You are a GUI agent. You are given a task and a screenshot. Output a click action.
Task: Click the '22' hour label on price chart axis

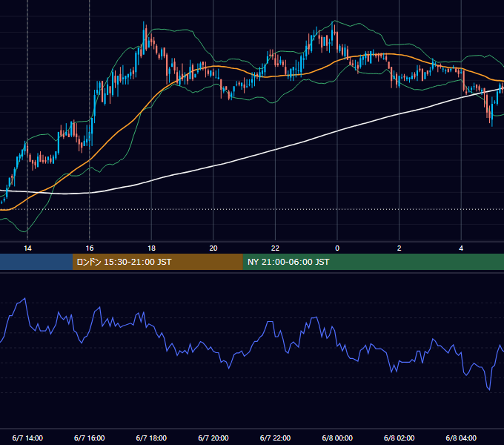tap(275, 248)
